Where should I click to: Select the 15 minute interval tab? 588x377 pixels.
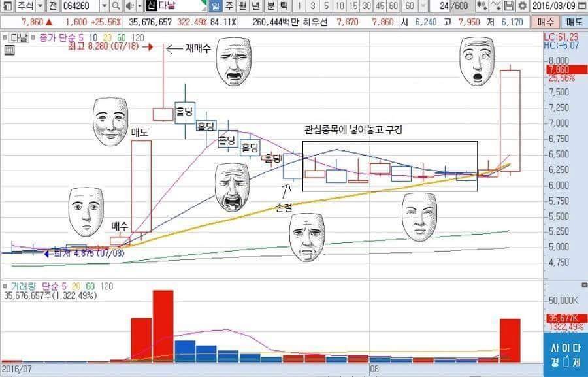point(353,6)
